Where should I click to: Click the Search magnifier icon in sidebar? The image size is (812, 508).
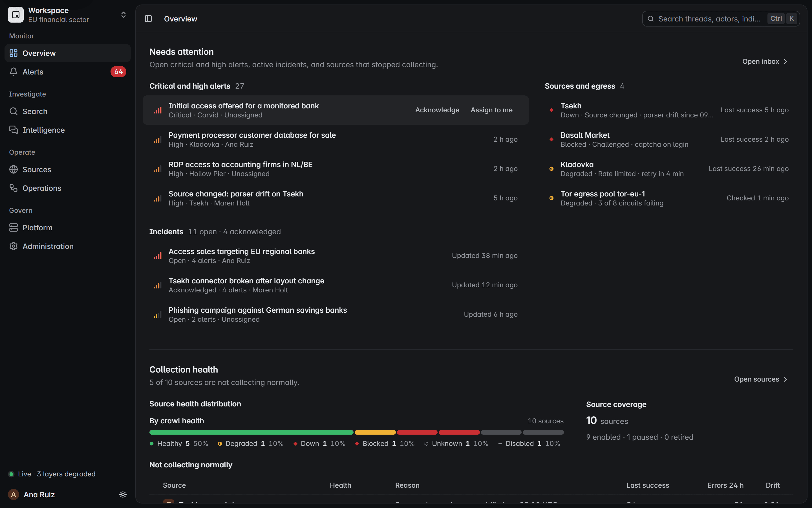click(14, 111)
